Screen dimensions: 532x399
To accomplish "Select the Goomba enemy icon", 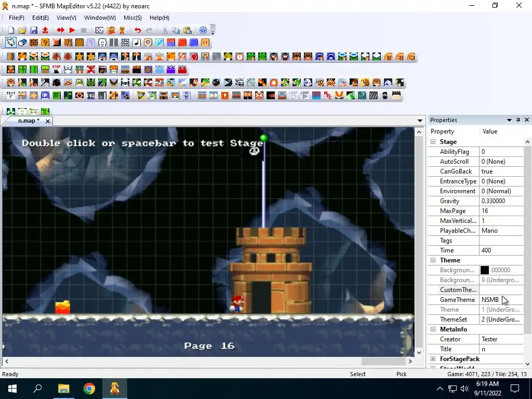I will pos(11,83).
